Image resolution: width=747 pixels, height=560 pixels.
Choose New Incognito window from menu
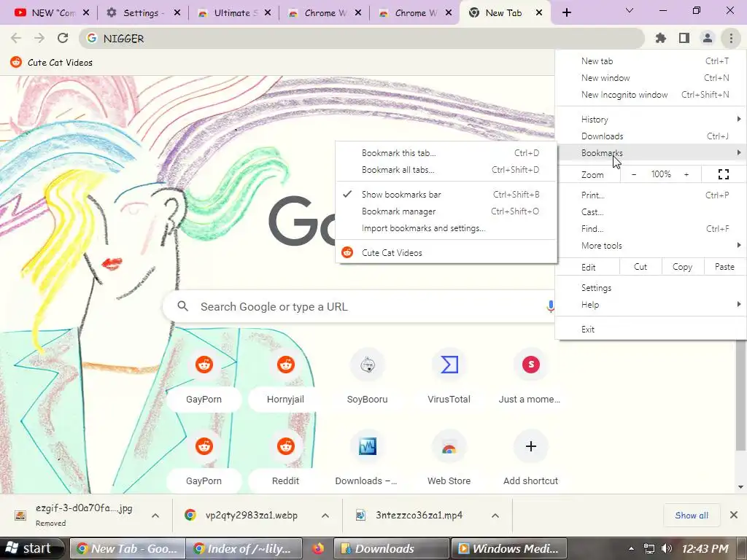point(651,94)
